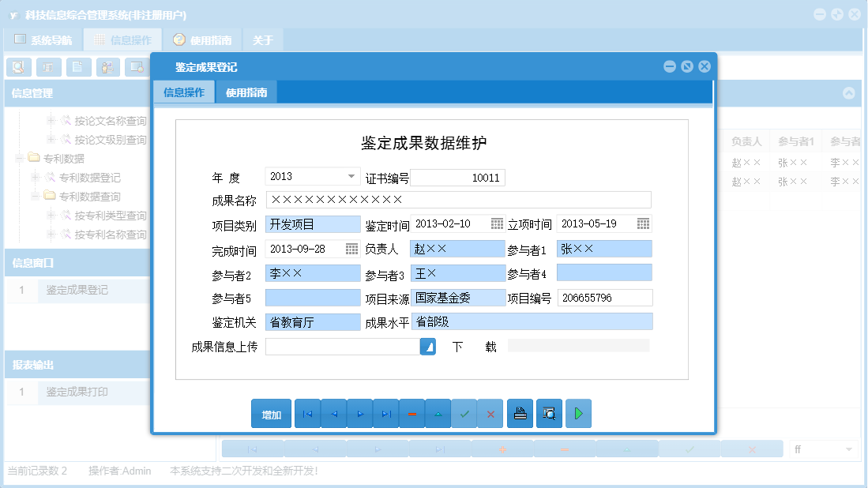Image resolution: width=868 pixels, height=488 pixels.
Task: Expand the 专利数据查询 tree node
Action: 35,197
